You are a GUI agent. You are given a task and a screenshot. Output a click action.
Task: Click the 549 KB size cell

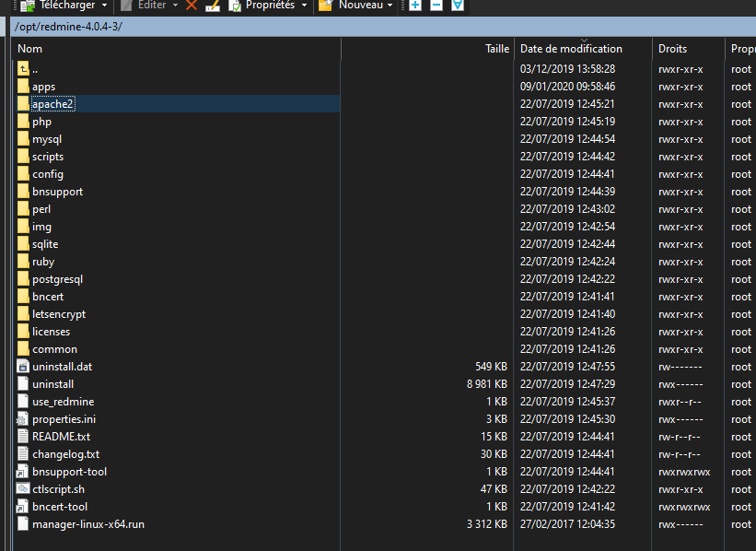click(492, 367)
